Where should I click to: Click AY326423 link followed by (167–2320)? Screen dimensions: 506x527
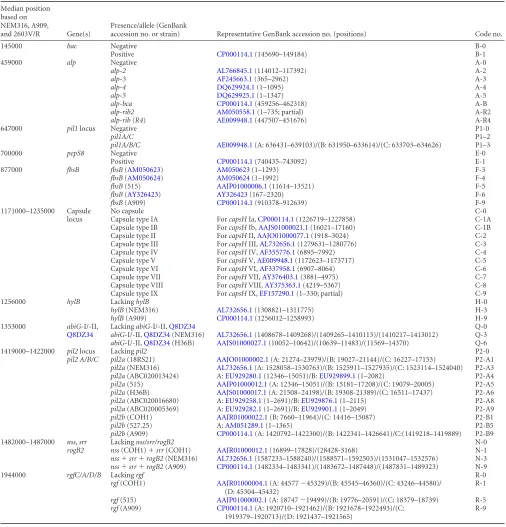232,194
